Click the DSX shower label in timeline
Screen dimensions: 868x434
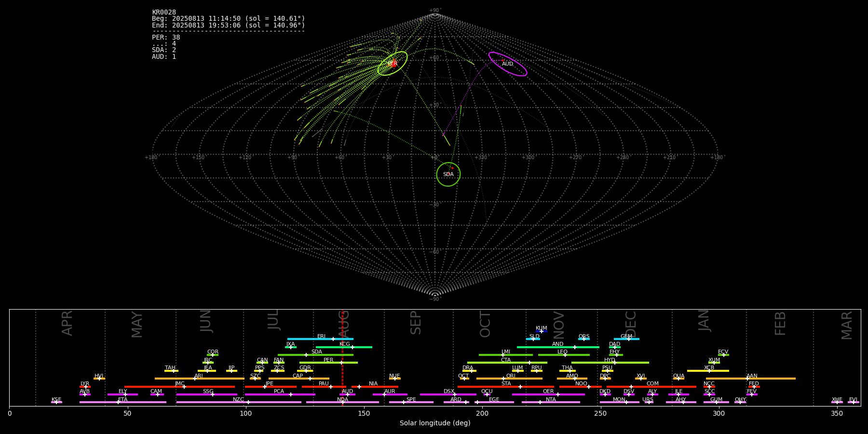click(x=449, y=392)
